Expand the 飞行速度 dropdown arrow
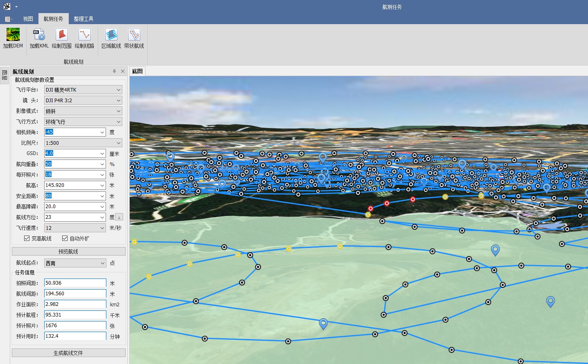This screenshot has height=364, width=588. (102, 228)
